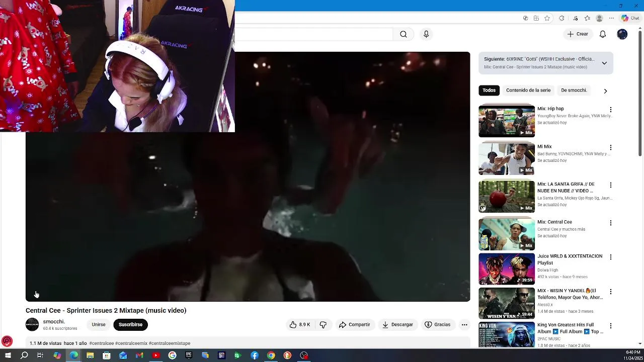
Task: Open YouTube notifications bell
Action: [603, 34]
